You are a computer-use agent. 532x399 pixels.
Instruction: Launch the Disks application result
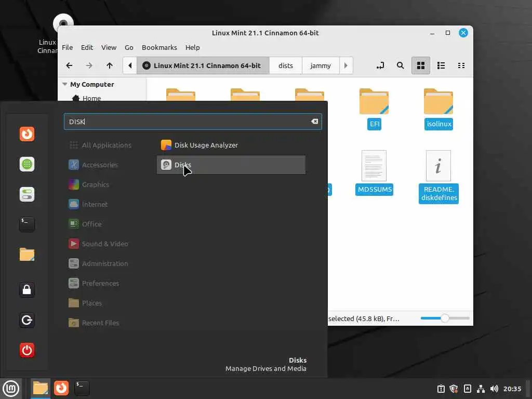pyautogui.click(x=231, y=165)
